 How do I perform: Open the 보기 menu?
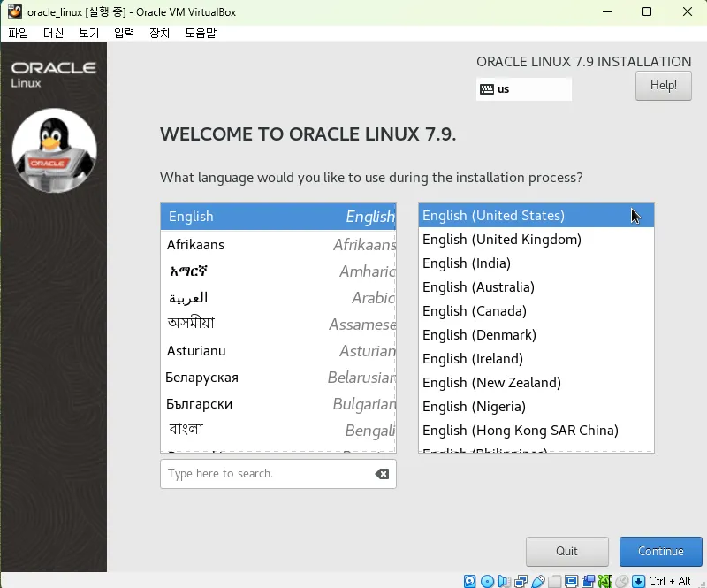tap(89, 33)
